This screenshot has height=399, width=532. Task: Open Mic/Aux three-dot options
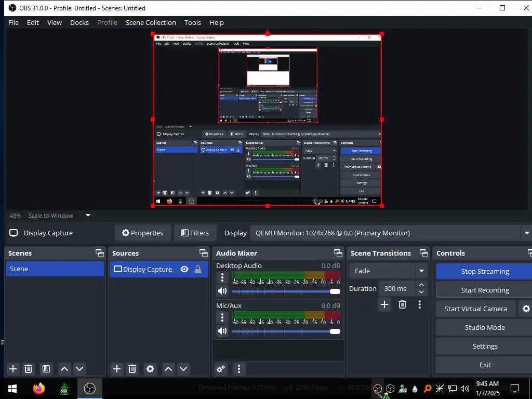click(222, 317)
